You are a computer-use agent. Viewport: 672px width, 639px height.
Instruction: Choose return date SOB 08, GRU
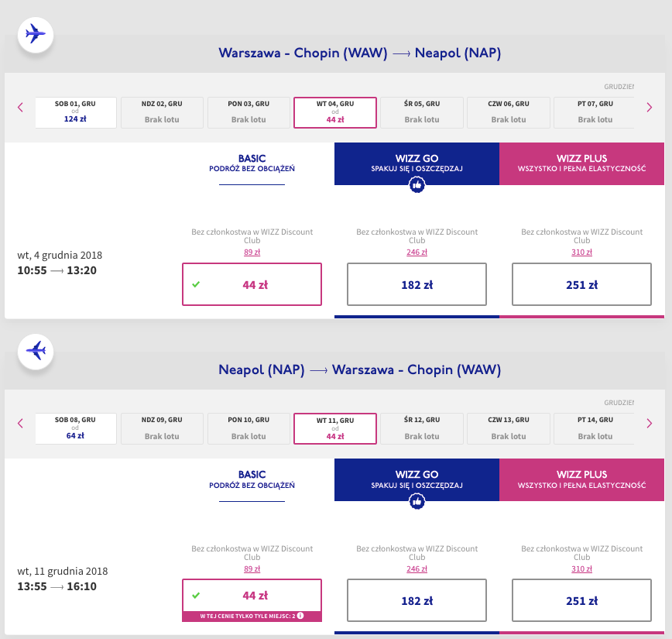pos(76,428)
